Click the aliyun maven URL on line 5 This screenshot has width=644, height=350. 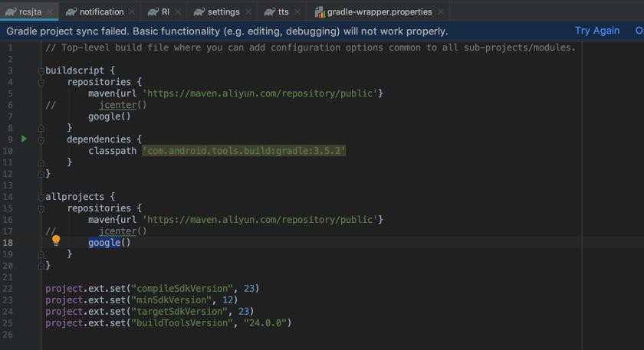point(260,93)
